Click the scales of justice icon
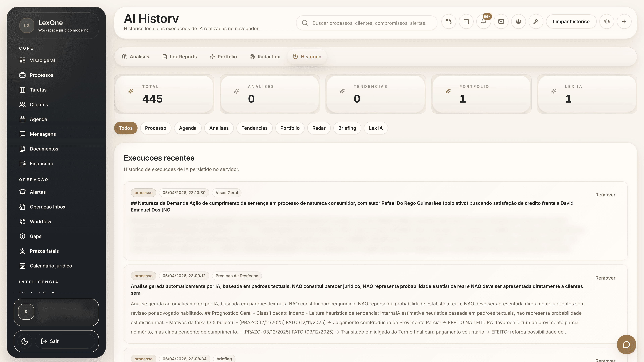This screenshot has height=362, width=644. [x=519, y=21]
